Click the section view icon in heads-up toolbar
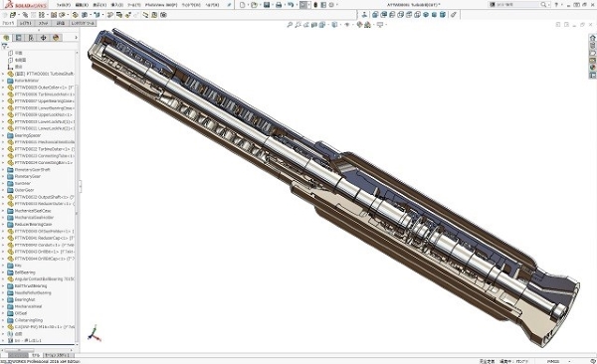 (314, 25)
